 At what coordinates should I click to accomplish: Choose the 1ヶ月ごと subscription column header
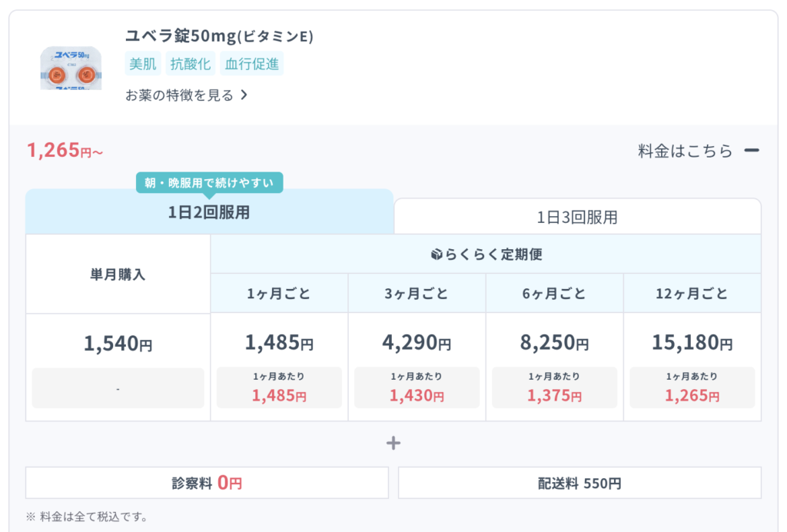(x=279, y=294)
